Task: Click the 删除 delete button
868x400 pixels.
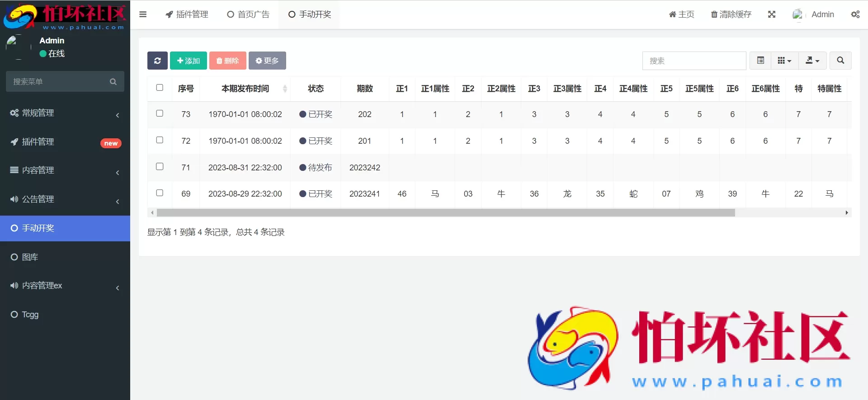Action: point(228,61)
